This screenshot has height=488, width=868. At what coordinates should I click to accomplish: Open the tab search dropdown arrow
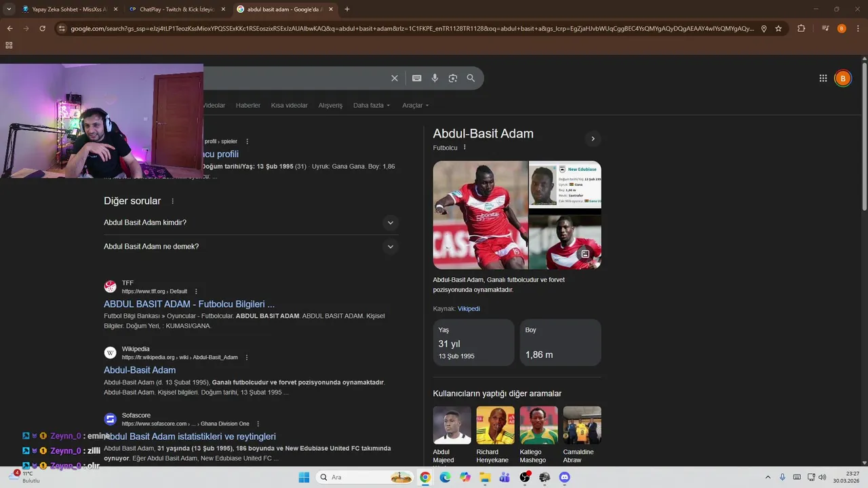(x=9, y=9)
